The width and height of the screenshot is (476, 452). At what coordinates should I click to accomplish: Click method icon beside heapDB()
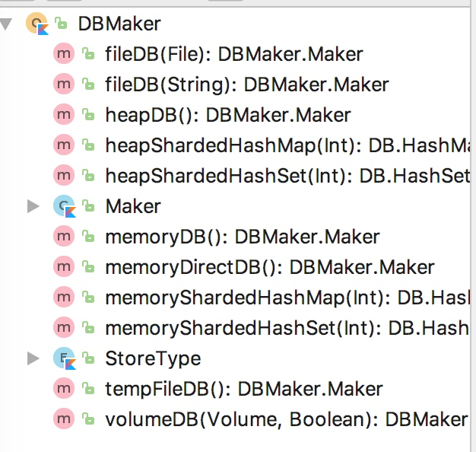click(64, 114)
